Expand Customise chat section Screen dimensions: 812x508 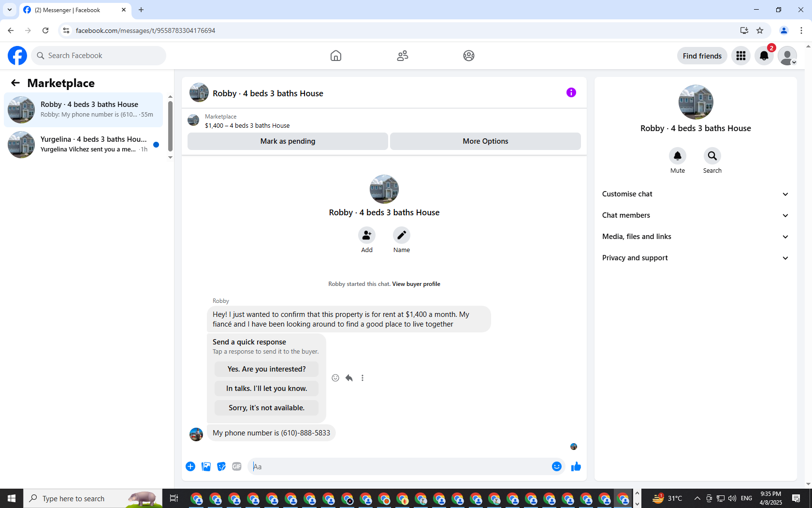[696, 194]
